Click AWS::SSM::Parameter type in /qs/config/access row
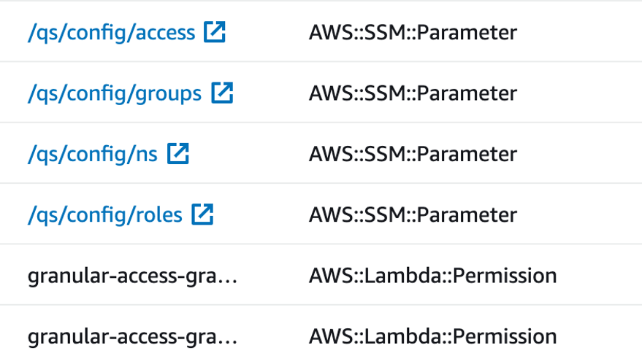 click(413, 33)
